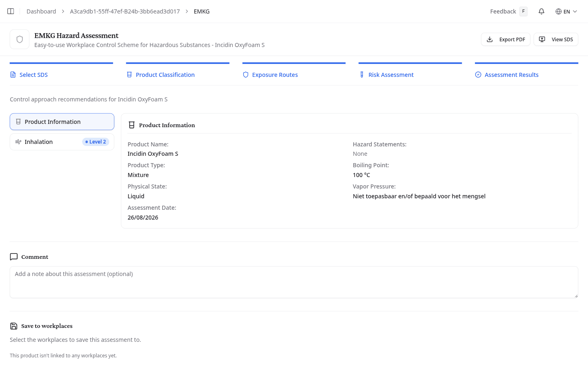Click the EMKG breadcrumb

[x=202, y=11]
